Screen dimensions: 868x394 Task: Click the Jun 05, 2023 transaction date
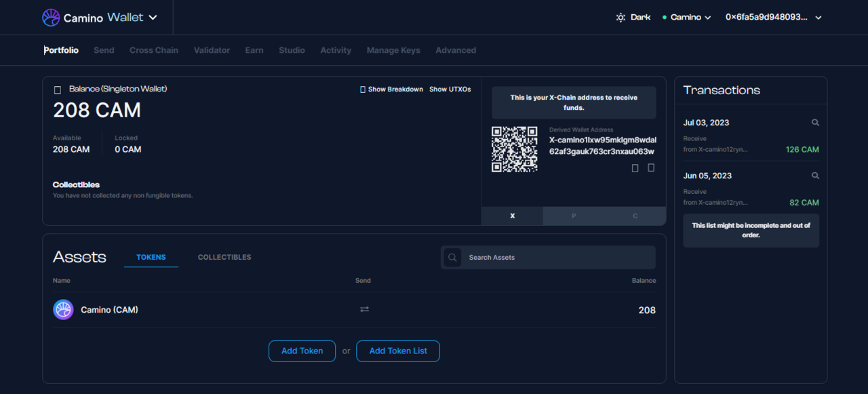click(x=707, y=176)
